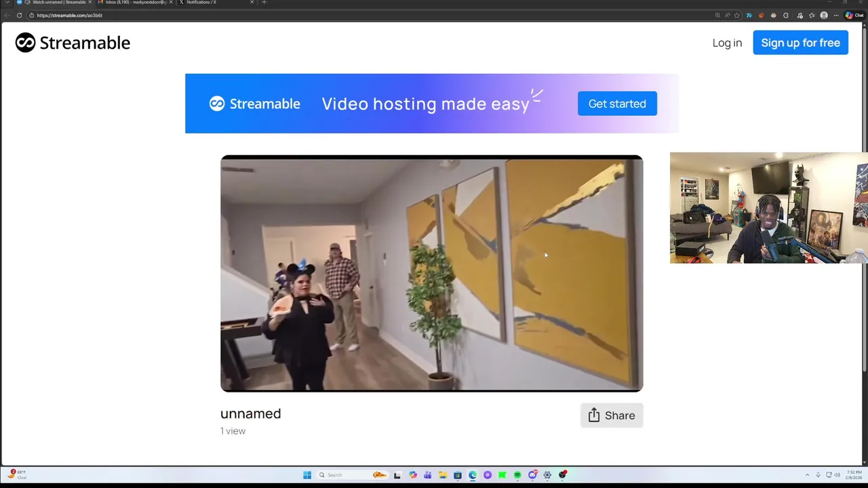Open a new browser tab
Screen dimensions: 868x488
pyautogui.click(x=264, y=2)
